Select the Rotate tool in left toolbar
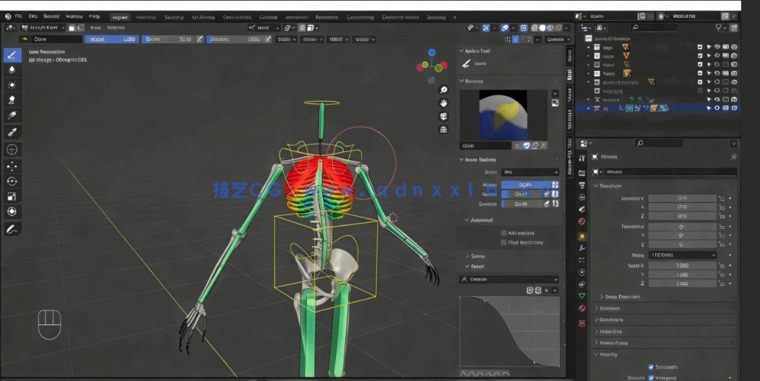Viewport: 760px width, 381px height. click(x=12, y=181)
